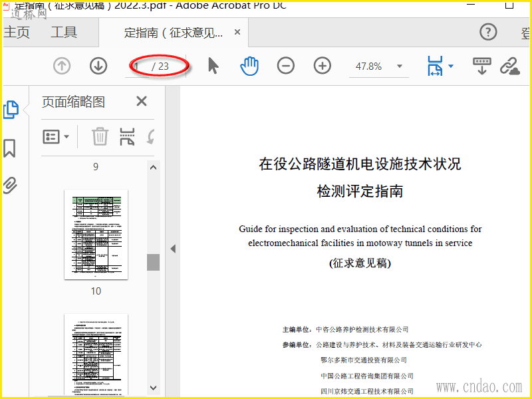The image size is (532, 399).
Task: Click the delete pages trash icon
Action: [100, 136]
